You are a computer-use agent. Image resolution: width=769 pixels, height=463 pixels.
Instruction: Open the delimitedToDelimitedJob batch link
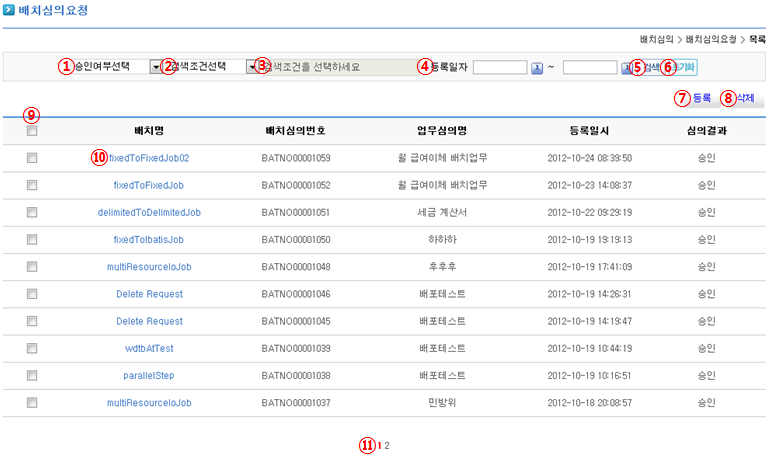149,213
